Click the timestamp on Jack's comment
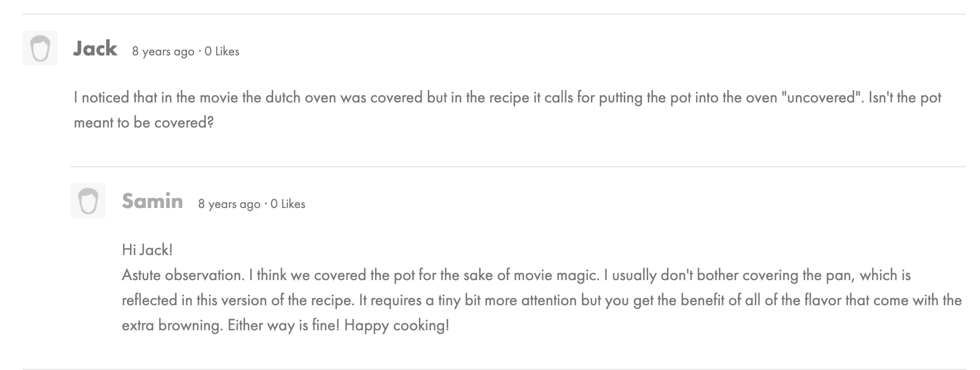This screenshot has height=370, width=980. click(163, 51)
